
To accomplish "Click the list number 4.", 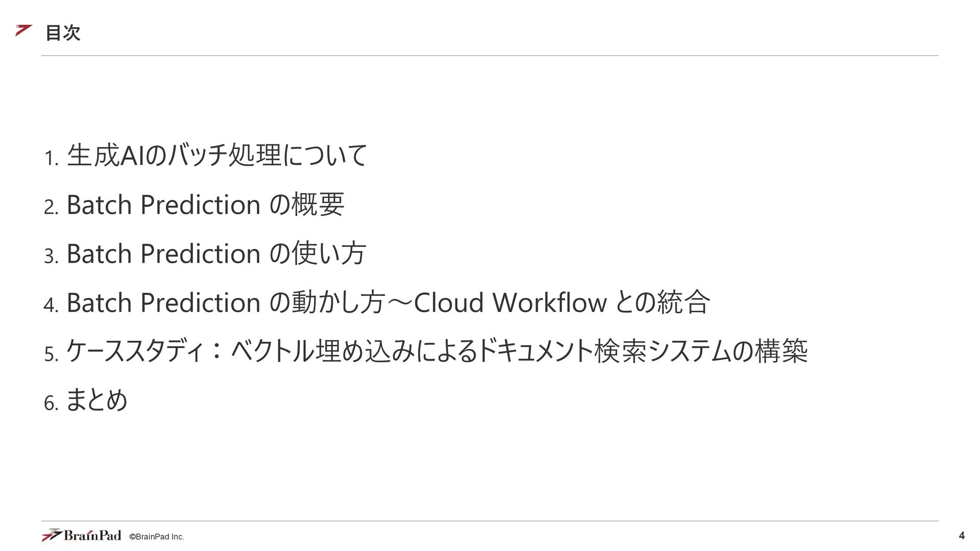I will [52, 305].
